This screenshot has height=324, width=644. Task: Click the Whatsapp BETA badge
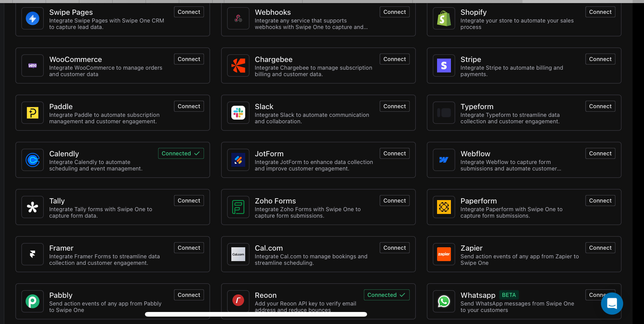click(x=509, y=295)
